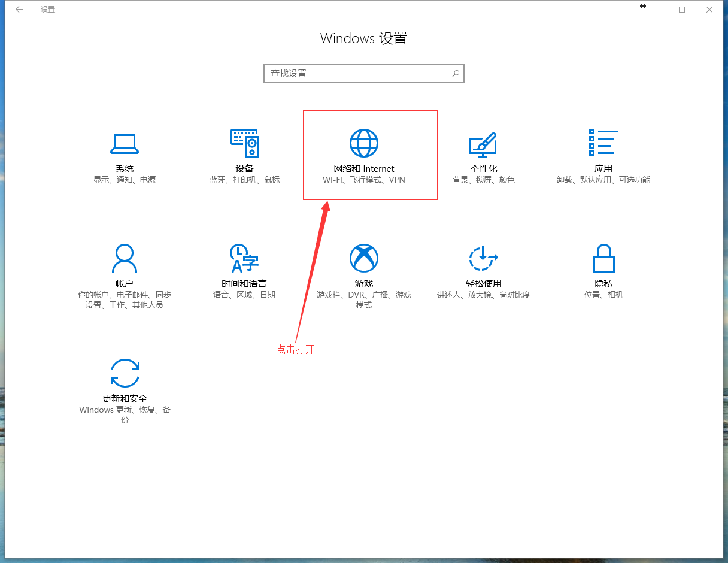728x563 pixels.
Task: Click the 网络和 Internet globe icon
Action: pyautogui.click(x=364, y=143)
